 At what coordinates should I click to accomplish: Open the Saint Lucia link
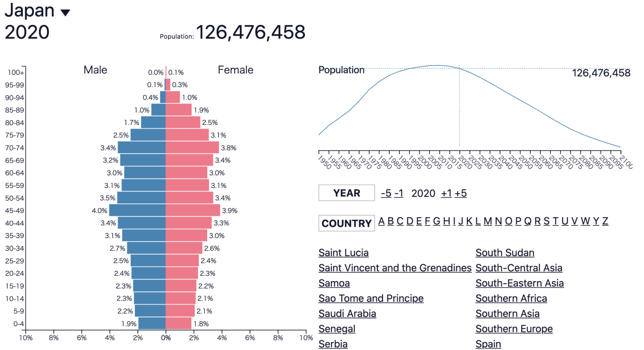coord(343,253)
